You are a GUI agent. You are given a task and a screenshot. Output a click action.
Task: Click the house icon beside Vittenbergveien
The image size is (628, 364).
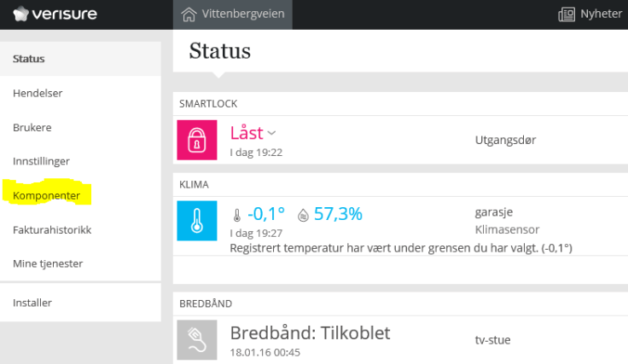tap(189, 14)
